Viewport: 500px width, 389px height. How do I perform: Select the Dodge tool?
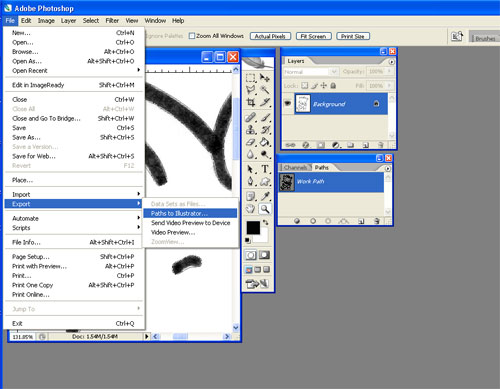pos(265,154)
